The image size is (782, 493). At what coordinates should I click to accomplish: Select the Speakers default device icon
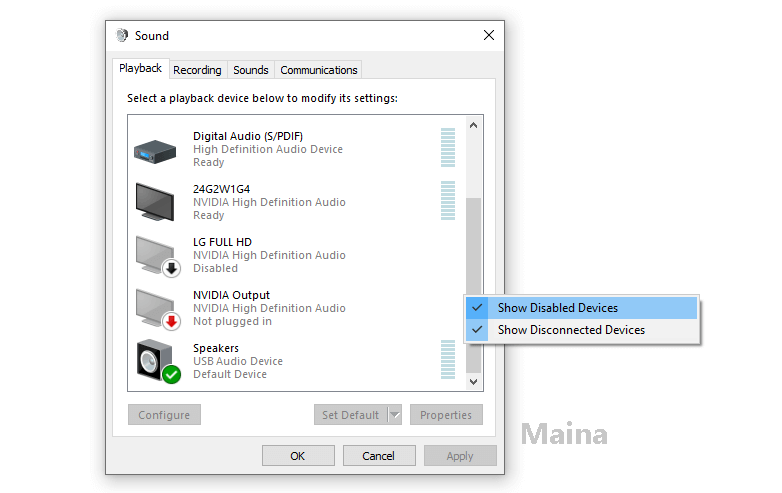(159, 361)
